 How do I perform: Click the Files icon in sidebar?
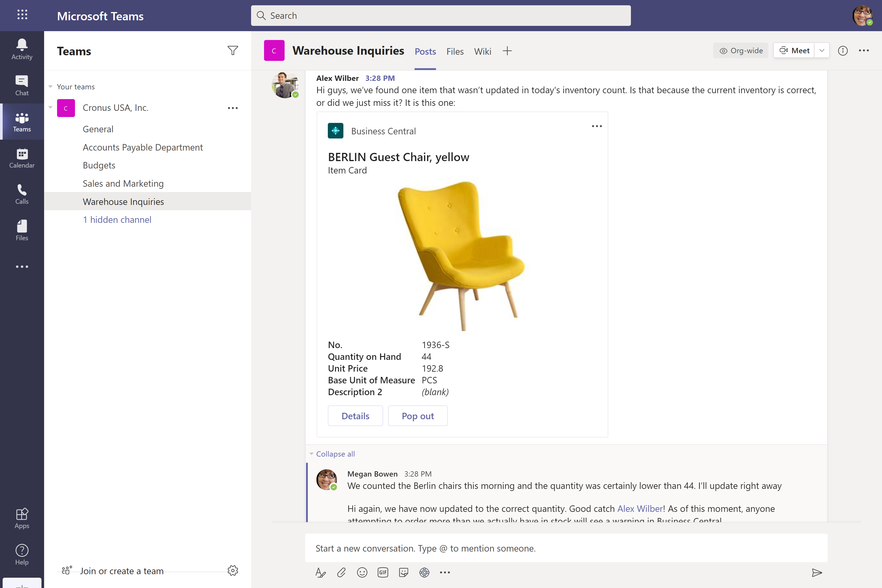point(22,230)
